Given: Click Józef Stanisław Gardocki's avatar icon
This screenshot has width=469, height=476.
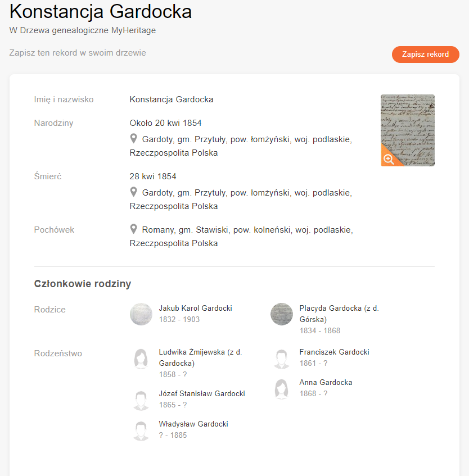Looking at the screenshot, I should (x=141, y=400).
